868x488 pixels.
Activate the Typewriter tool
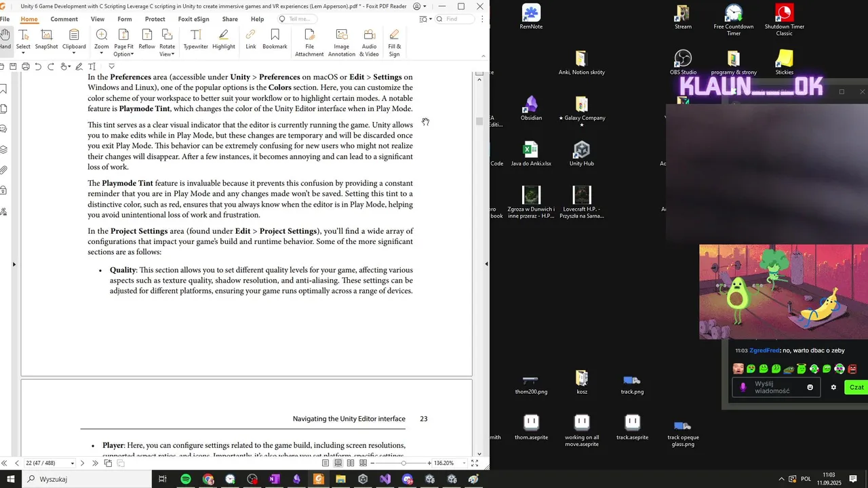pyautogui.click(x=195, y=39)
